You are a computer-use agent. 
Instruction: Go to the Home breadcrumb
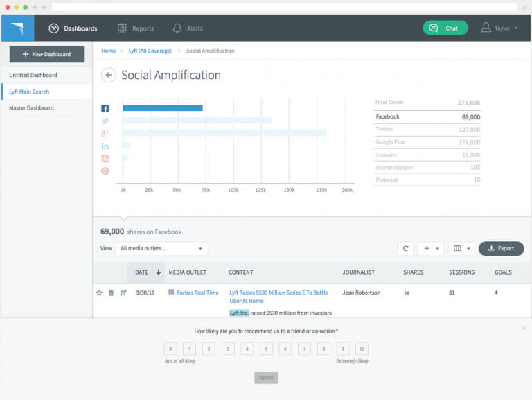pos(109,51)
